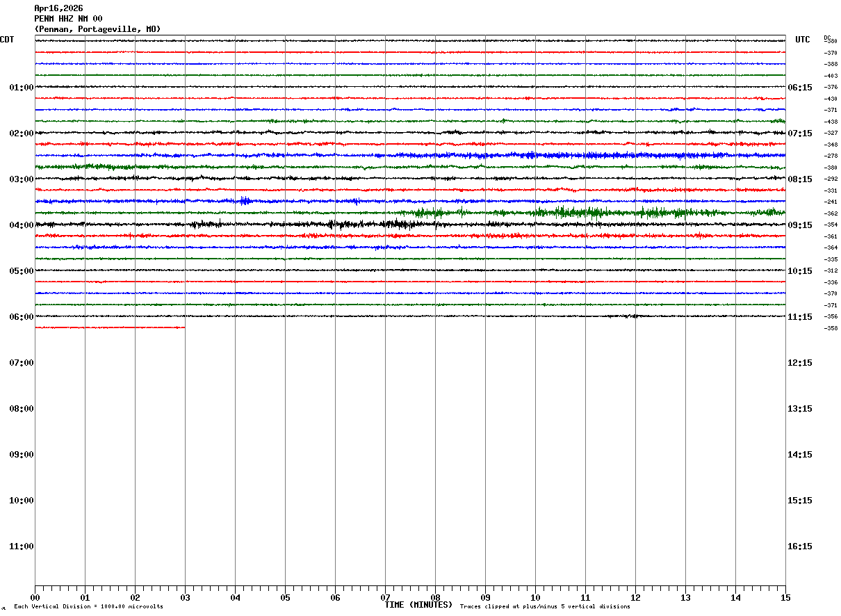Click minute 05 on the time axis
This screenshot has height=616, width=841.
coord(285,598)
